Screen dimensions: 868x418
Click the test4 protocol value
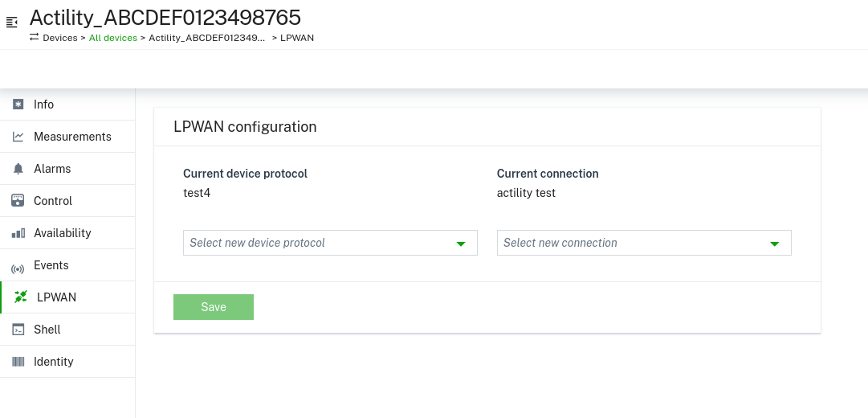[197, 193]
